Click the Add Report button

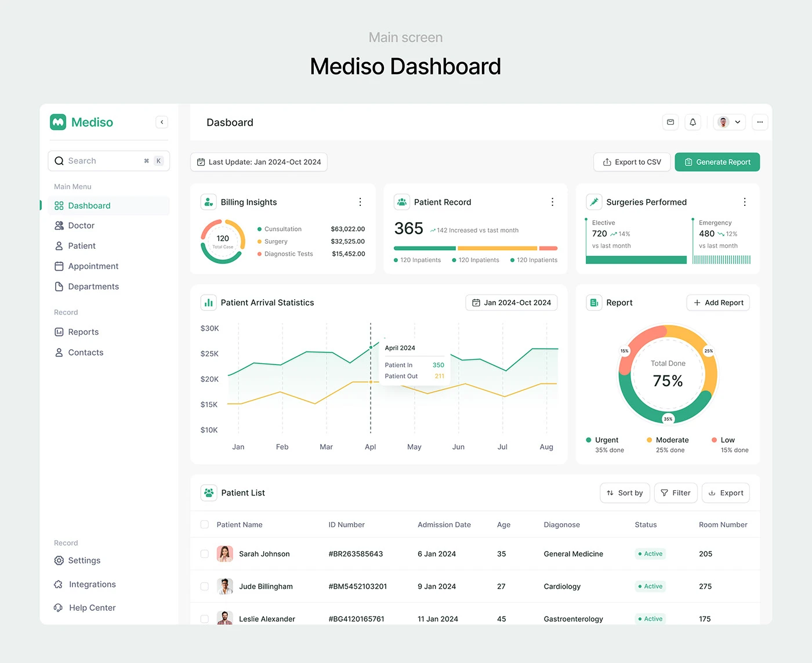click(x=718, y=303)
